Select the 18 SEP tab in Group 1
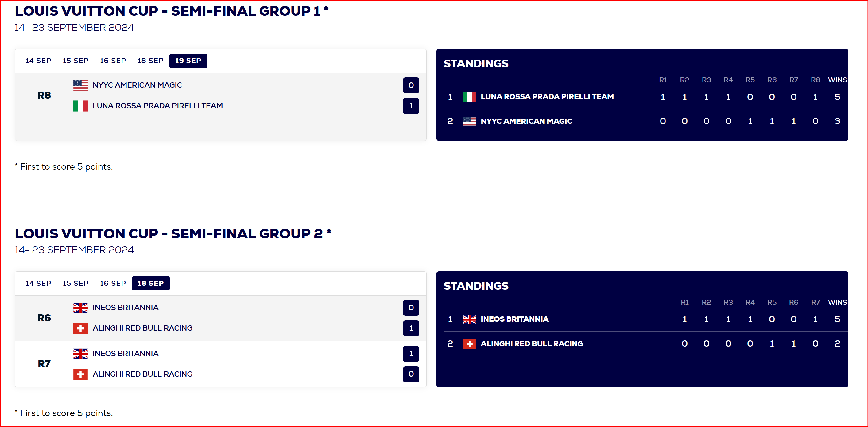 pyautogui.click(x=150, y=61)
